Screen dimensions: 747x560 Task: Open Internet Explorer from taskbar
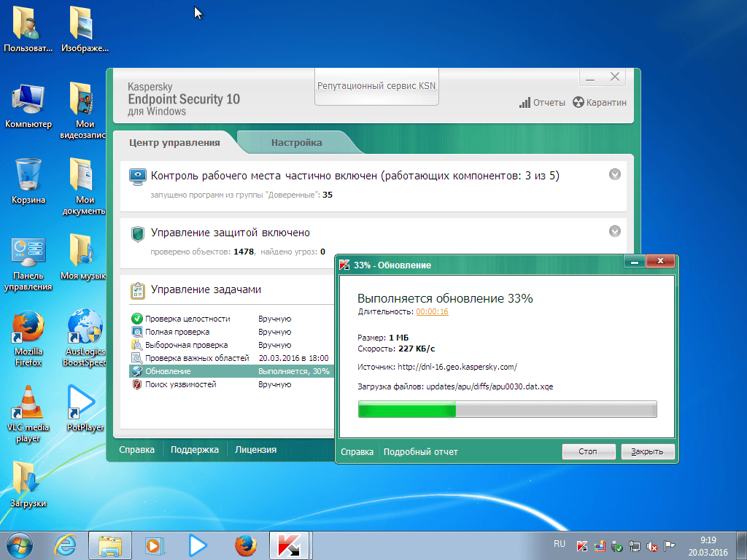pyautogui.click(x=65, y=545)
